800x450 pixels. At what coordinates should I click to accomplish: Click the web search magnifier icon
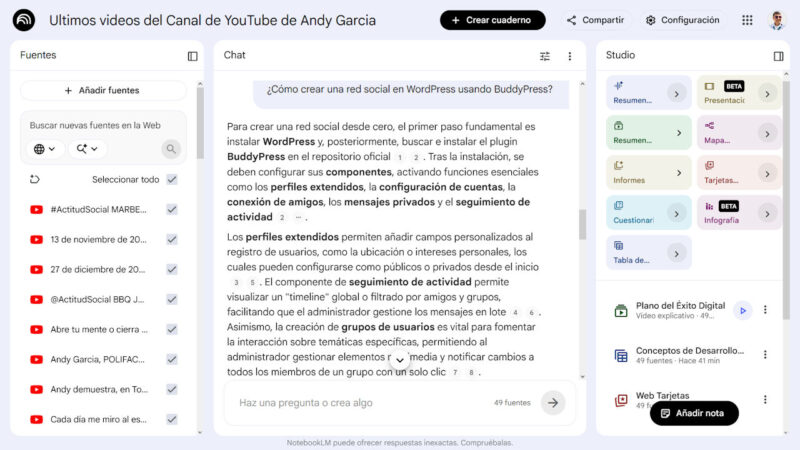(171, 149)
